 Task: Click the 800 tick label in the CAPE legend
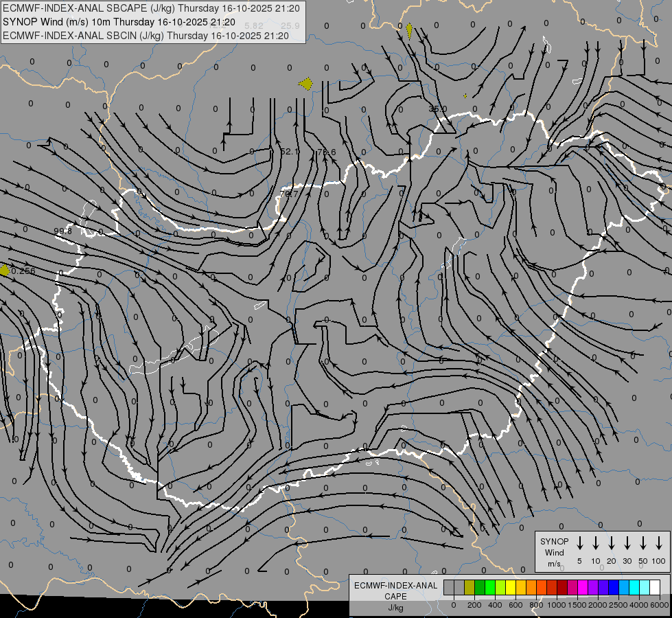pyautogui.click(x=536, y=605)
